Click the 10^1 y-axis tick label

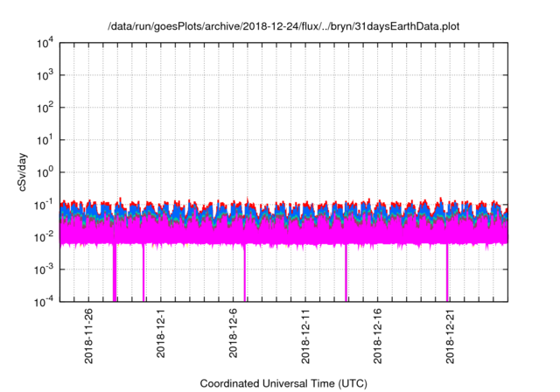tap(45, 140)
